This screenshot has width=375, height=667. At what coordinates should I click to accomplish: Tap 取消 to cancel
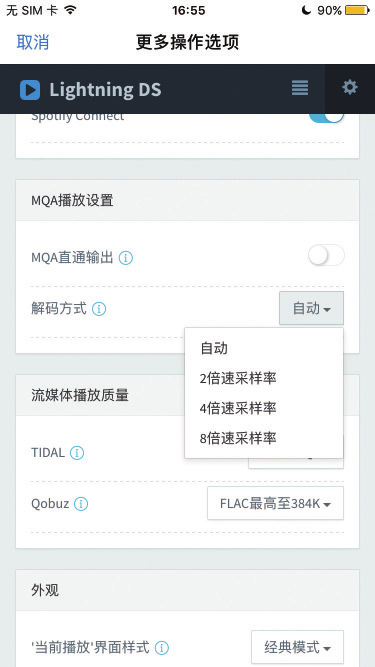(x=33, y=42)
